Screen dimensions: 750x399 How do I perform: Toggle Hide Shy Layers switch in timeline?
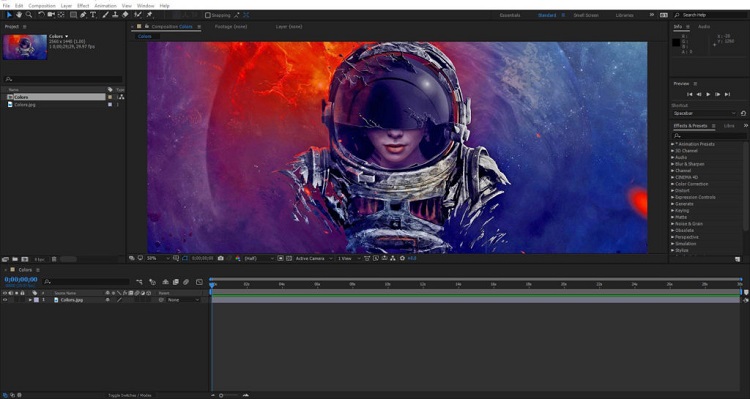click(x=165, y=282)
